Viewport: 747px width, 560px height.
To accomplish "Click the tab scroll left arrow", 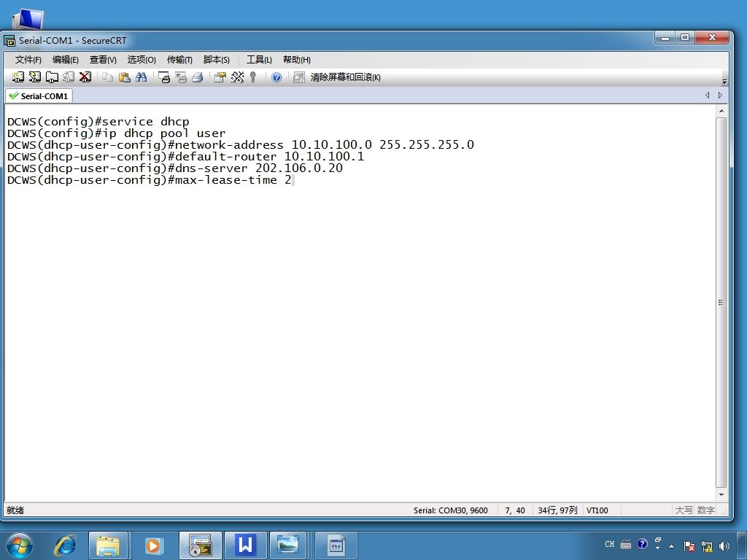I will pos(708,96).
